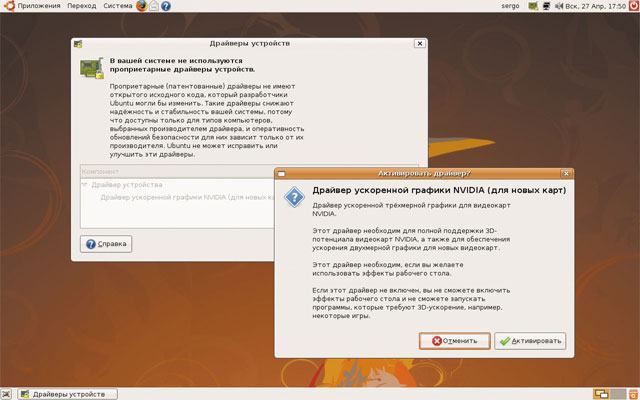Image resolution: width=640 pixels, height=400 pixels.
Task: Collapse the Драйвер устройства tree node
Action: coord(84,185)
